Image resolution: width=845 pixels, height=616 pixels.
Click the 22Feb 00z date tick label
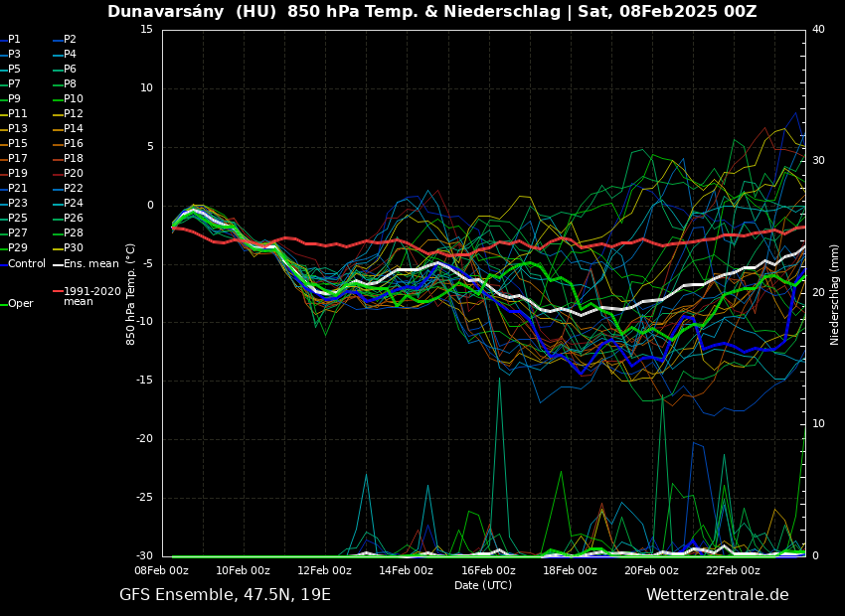pos(733,570)
